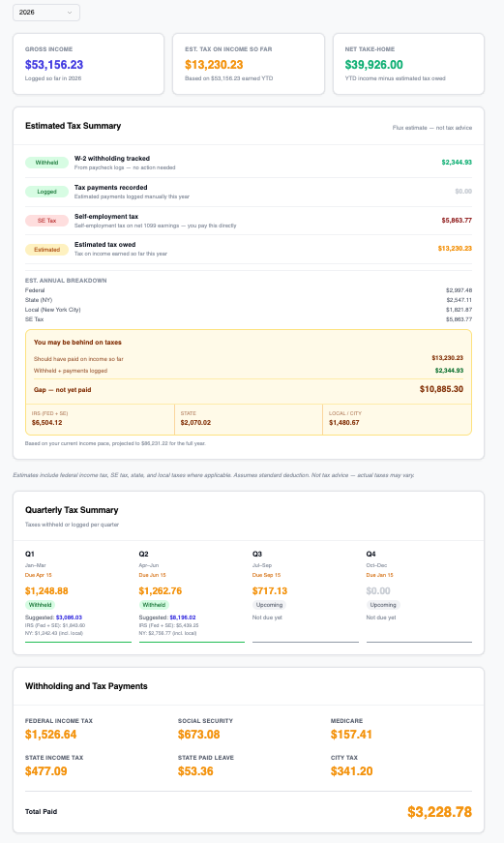The height and width of the screenshot is (843, 504).
Task: Click the Estimated badge for tax owed
Action: [46, 250]
